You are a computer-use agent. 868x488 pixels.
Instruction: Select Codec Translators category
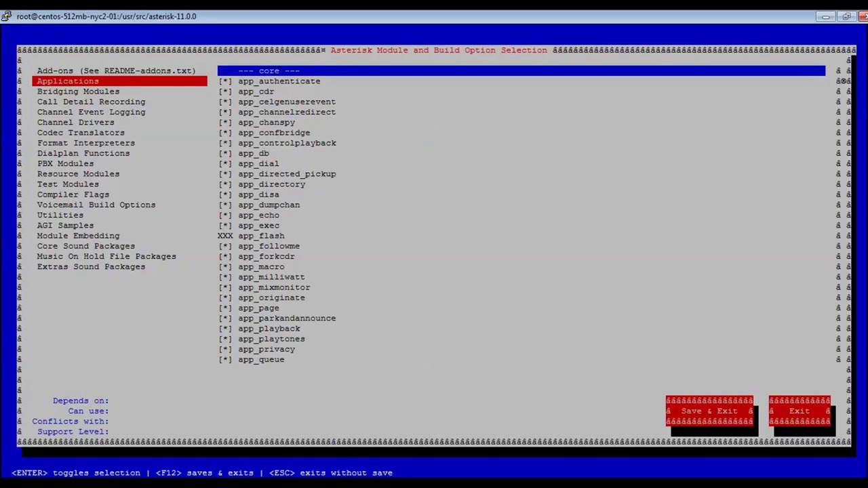[x=81, y=133]
